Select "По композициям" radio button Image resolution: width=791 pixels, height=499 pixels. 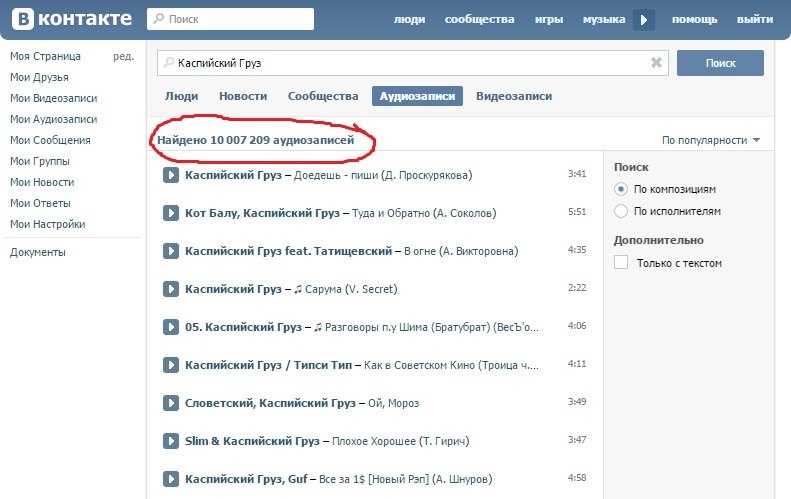[x=621, y=189]
